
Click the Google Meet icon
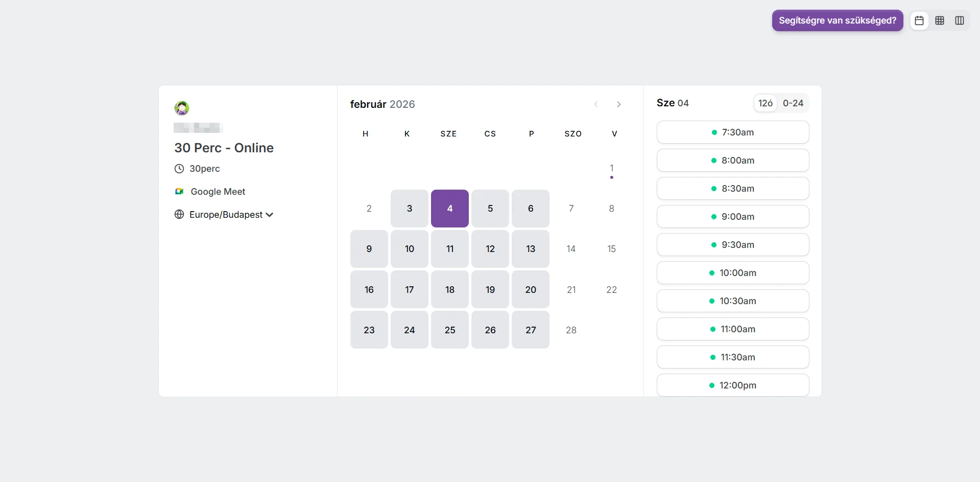[179, 191]
